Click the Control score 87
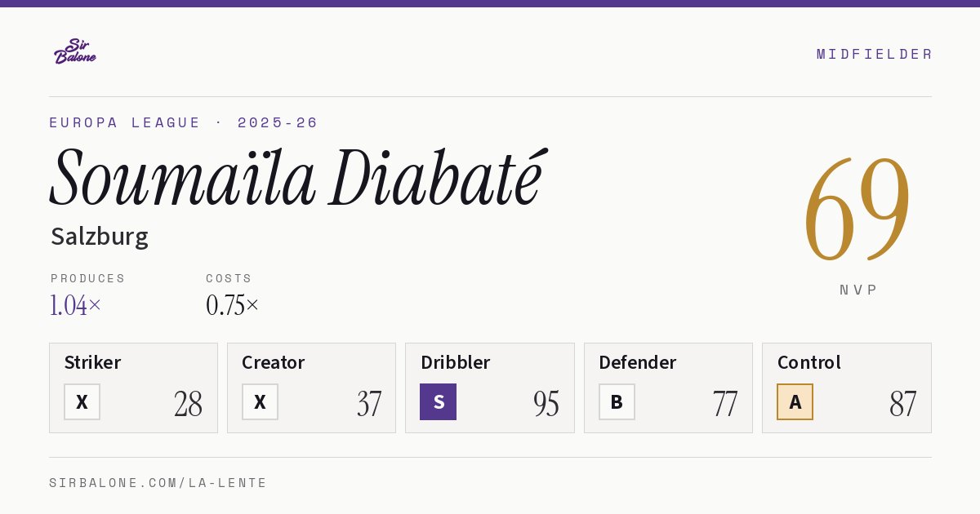The width and height of the screenshot is (980, 514). point(902,404)
